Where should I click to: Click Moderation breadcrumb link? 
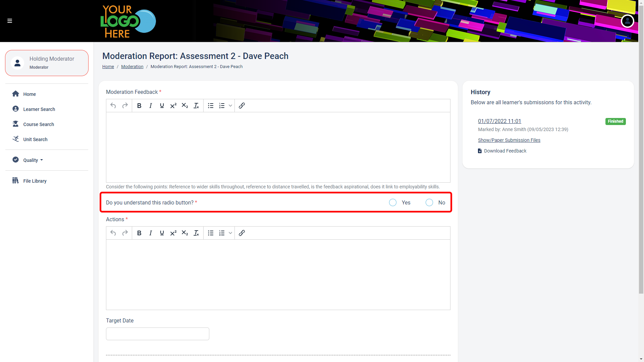(132, 67)
